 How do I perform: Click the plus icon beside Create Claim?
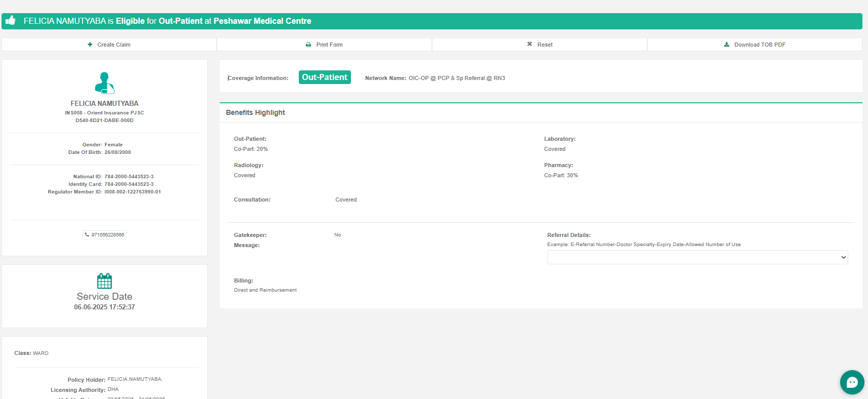(90, 45)
